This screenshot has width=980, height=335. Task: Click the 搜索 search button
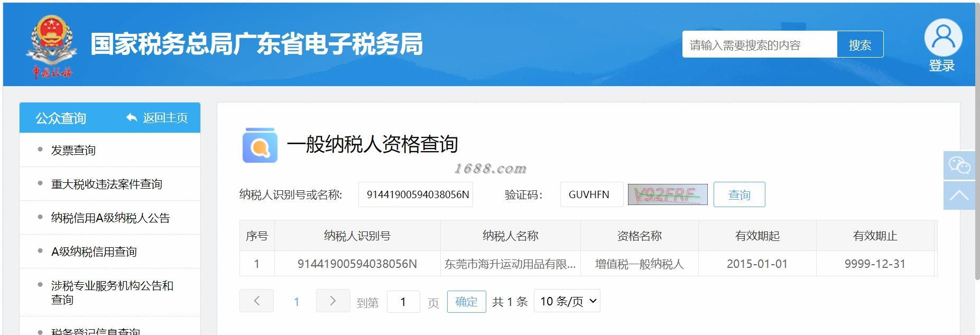click(860, 44)
